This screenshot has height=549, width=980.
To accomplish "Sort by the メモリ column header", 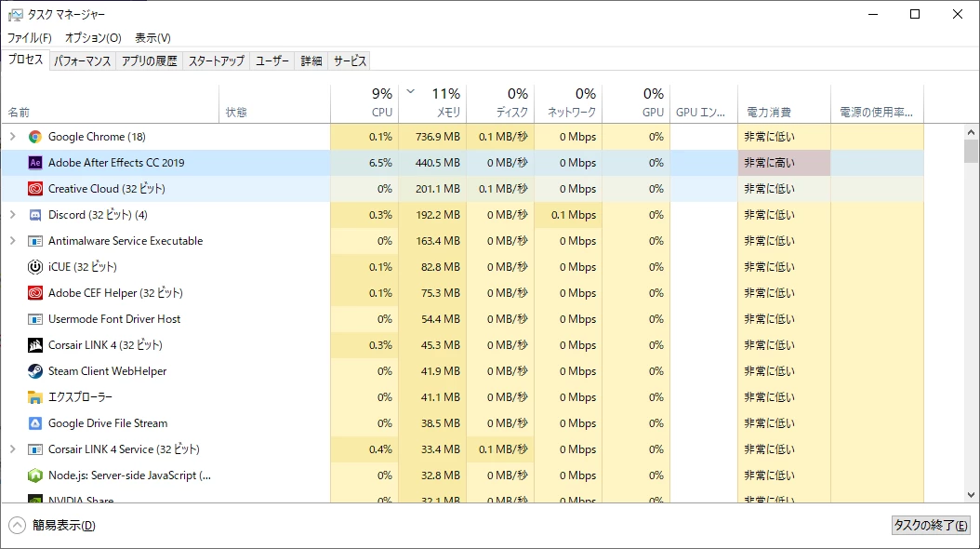I will (x=432, y=104).
